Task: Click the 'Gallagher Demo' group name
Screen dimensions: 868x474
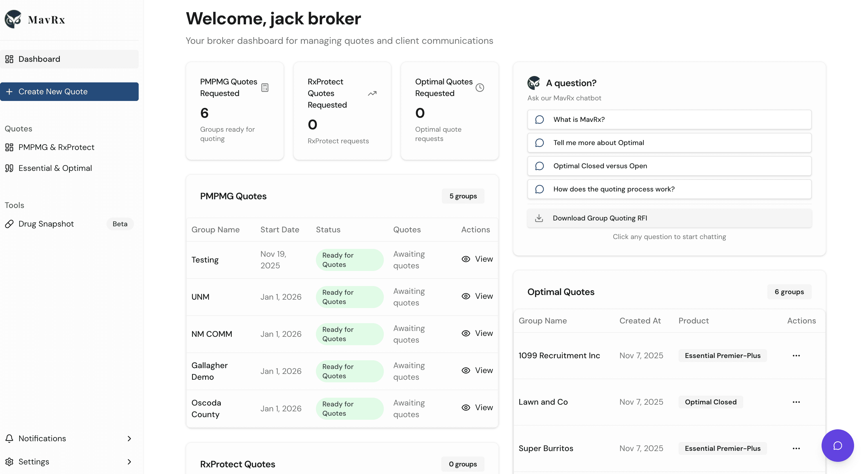Action: pos(209,371)
